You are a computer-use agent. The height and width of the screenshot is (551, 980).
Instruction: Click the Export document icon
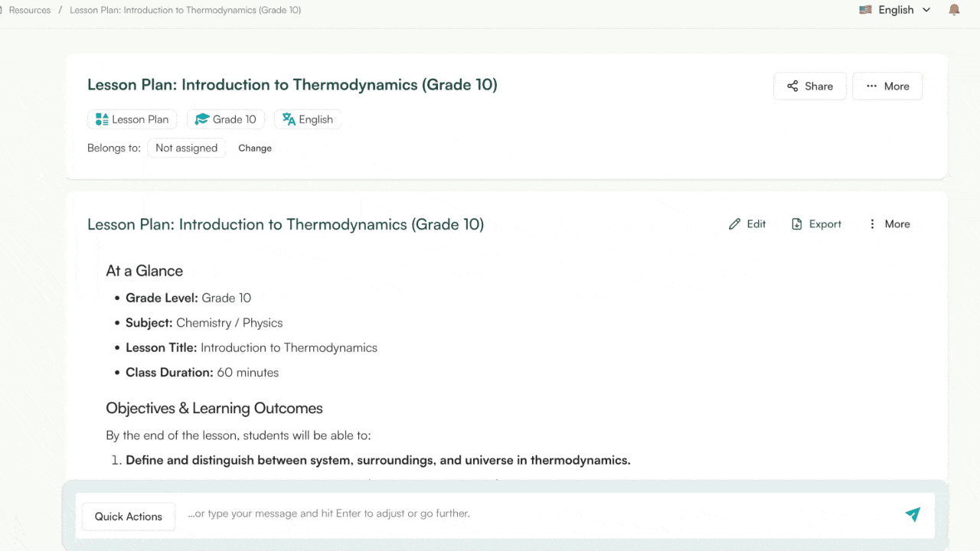pos(797,224)
